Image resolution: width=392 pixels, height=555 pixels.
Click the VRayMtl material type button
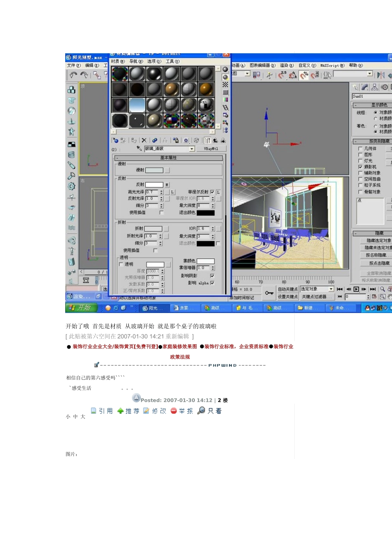(211, 149)
